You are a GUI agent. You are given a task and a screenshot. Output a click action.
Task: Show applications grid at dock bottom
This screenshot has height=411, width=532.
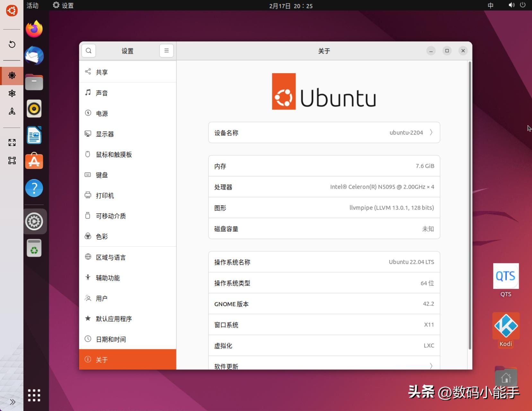[x=34, y=395]
